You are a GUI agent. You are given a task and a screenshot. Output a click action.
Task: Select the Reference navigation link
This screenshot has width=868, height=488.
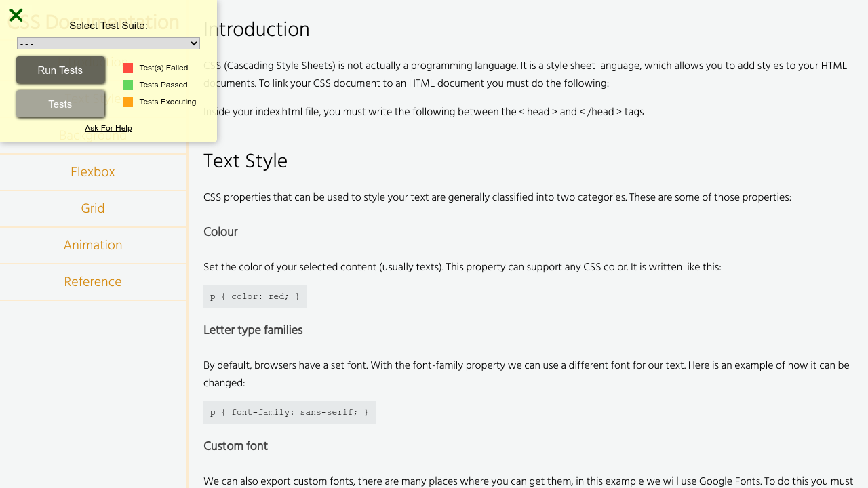coord(93,282)
